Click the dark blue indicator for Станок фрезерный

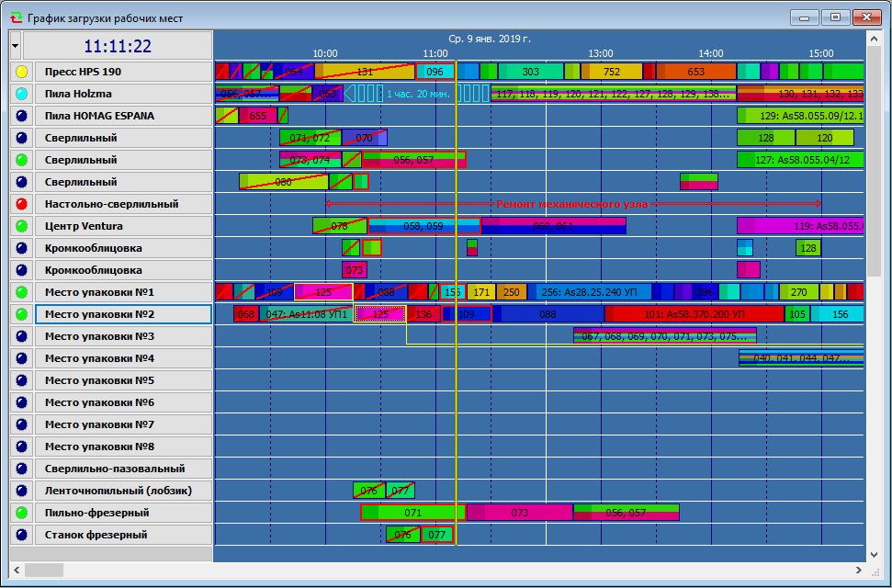tap(22, 535)
